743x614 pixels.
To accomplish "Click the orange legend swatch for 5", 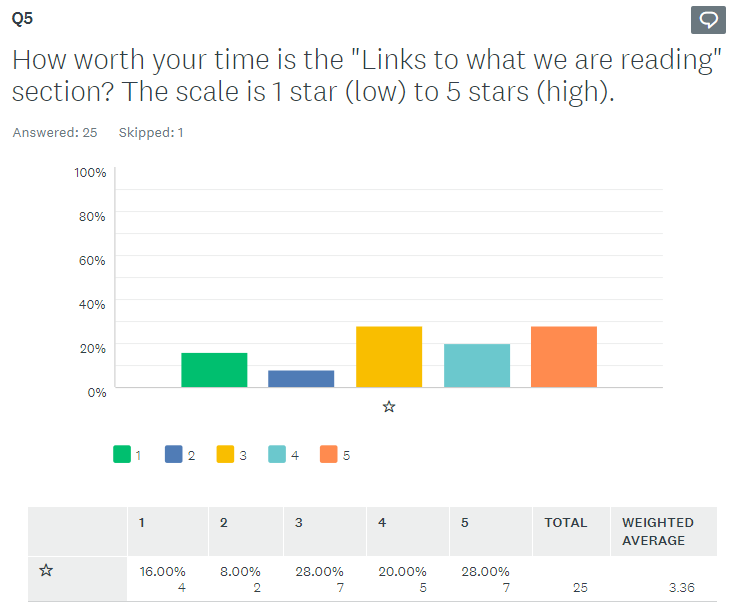I will [x=329, y=455].
